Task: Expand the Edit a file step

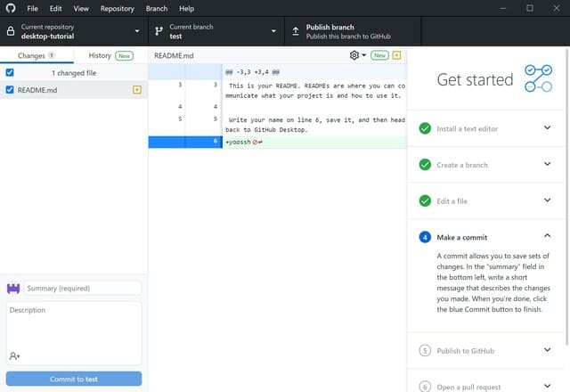Action: [x=547, y=201]
